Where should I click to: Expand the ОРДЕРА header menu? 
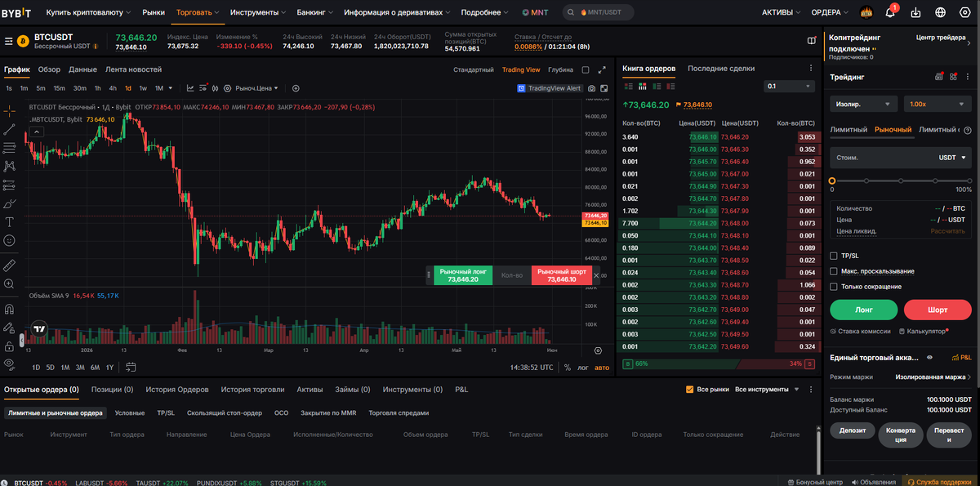tap(830, 12)
